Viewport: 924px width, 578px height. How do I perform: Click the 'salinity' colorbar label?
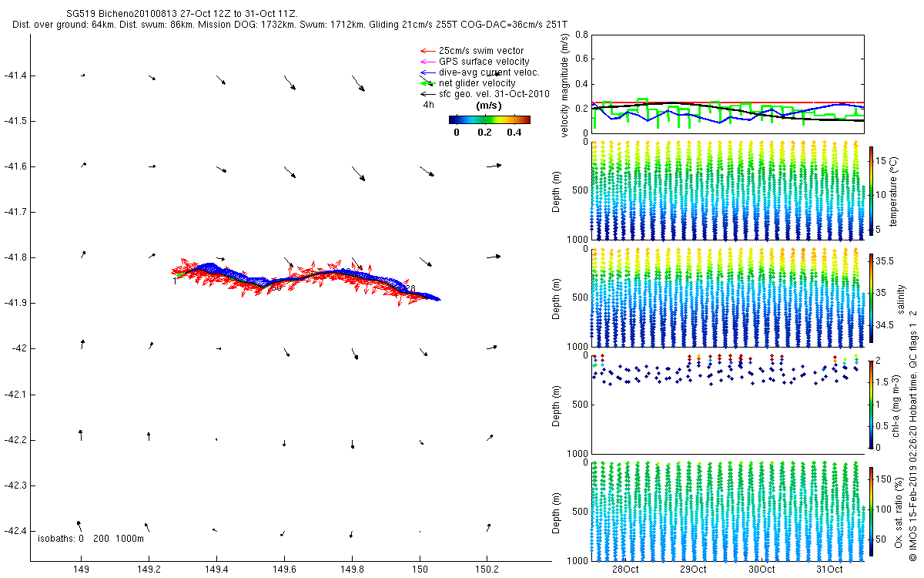[901, 297]
